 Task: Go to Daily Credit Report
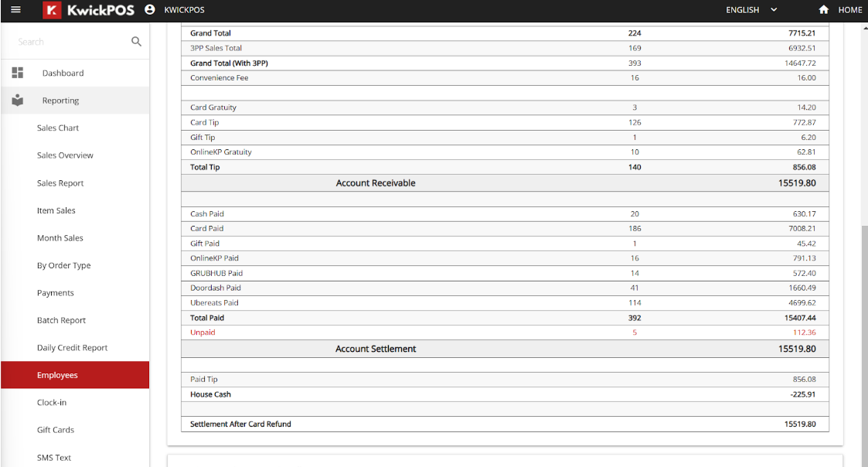point(72,348)
